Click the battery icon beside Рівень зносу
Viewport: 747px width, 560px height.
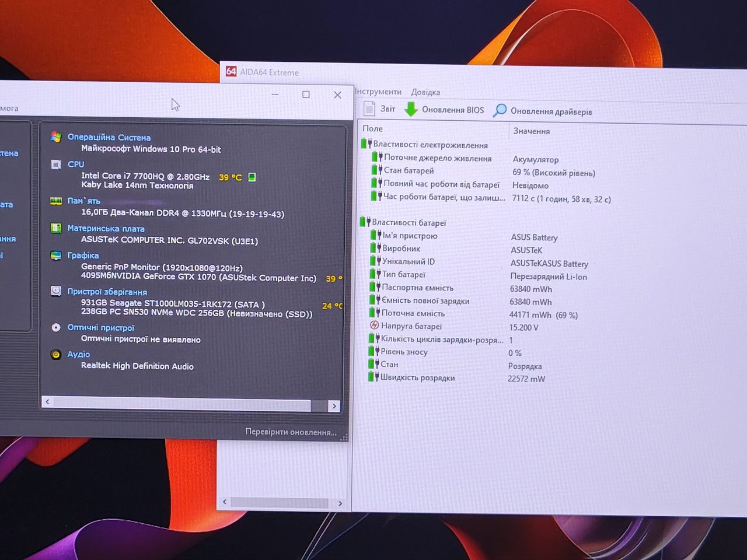click(374, 351)
